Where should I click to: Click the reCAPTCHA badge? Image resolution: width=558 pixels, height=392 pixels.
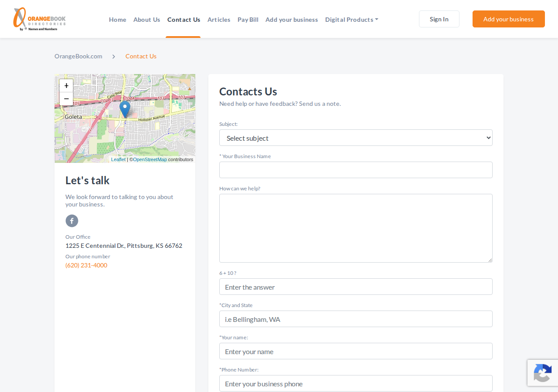tap(543, 373)
